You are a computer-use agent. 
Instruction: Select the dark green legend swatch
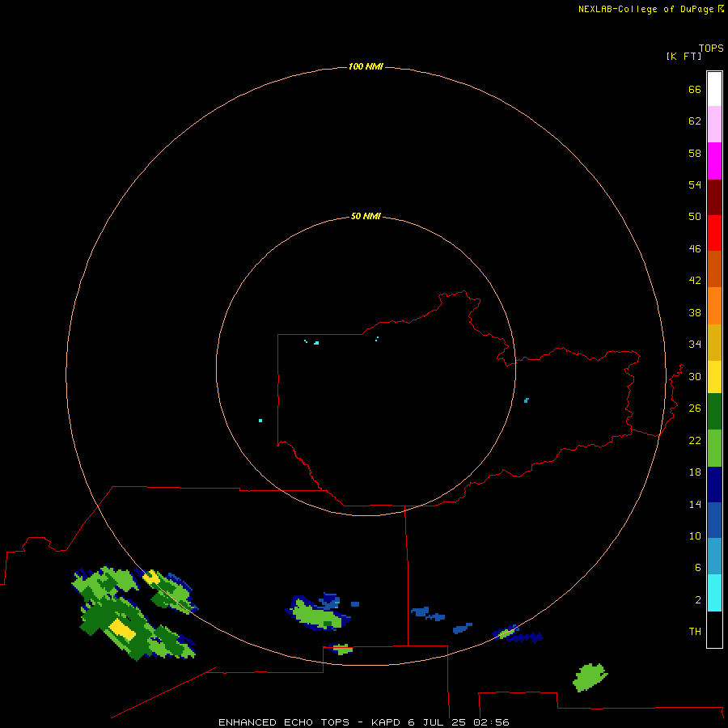pos(714,412)
